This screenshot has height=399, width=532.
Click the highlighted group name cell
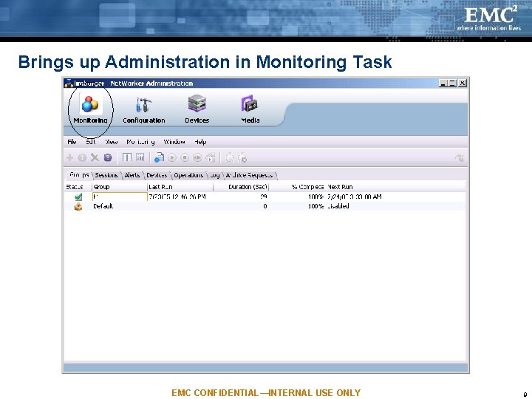(x=120, y=197)
